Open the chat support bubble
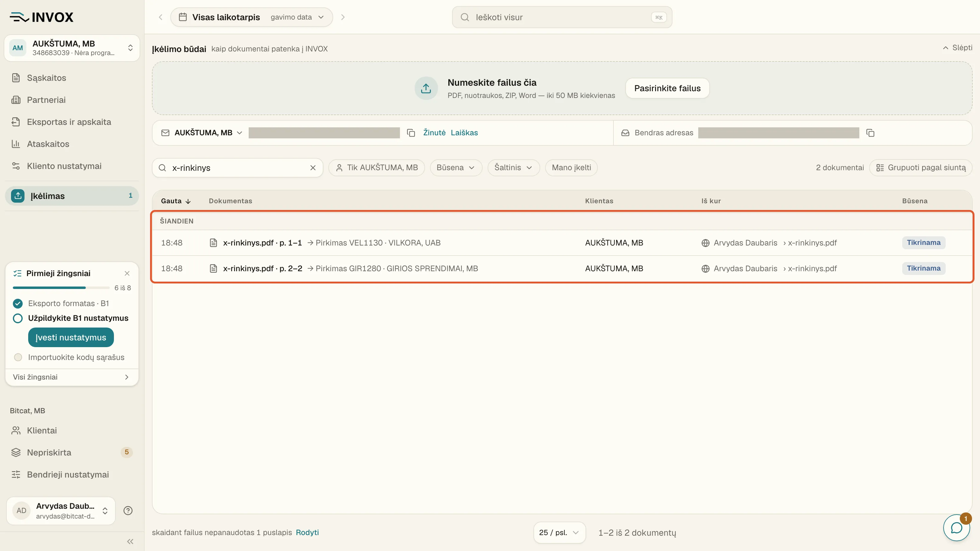Image resolution: width=980 pixels, height=551 pixels. [x=956, y=528]
